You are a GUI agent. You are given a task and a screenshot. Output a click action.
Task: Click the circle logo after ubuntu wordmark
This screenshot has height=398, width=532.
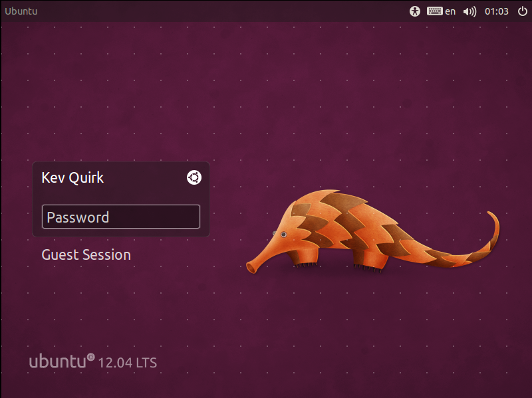pyautogui.click(x=91, y=357)
